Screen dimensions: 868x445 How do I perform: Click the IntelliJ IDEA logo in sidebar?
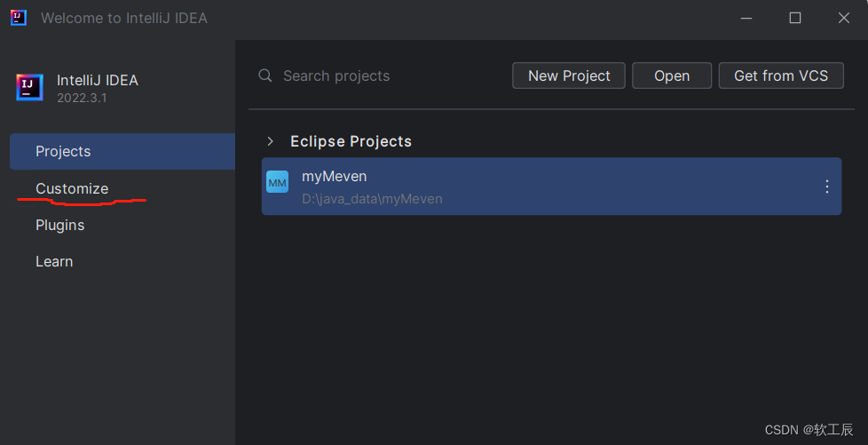(29, 88)
